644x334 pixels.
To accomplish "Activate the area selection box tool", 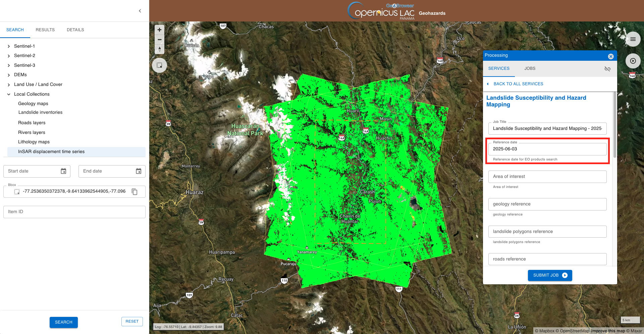I will tap(159, 65).
